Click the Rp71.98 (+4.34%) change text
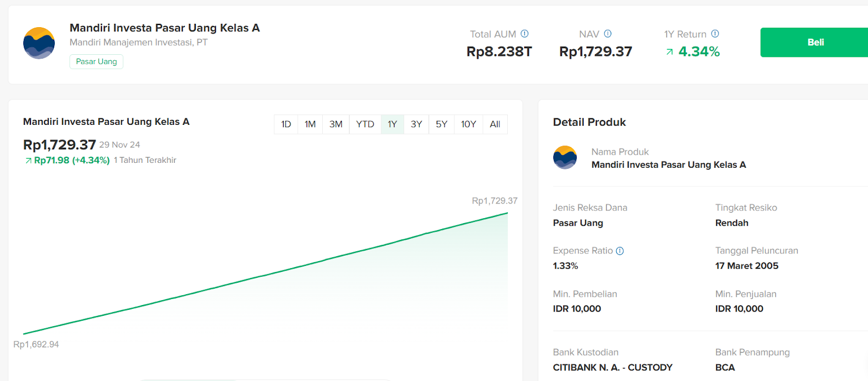This screenshot has width=868, height=381. point(72,160)
